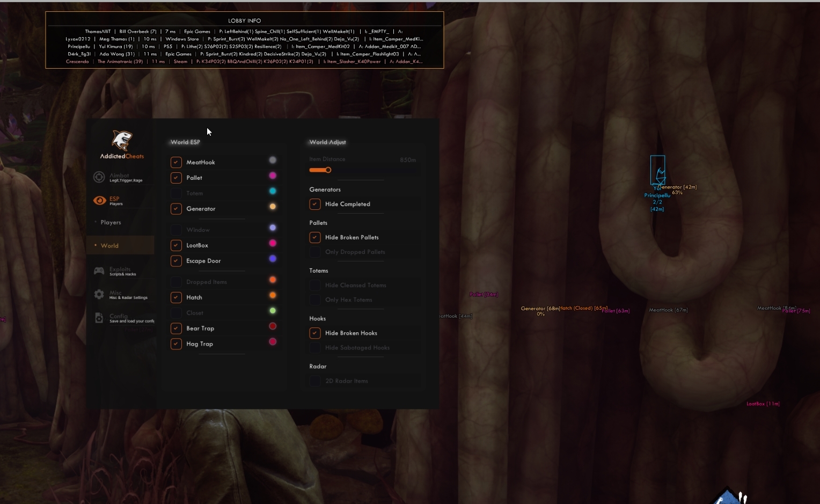
Task: Uncheck the Escape Door checkbox
Action: click(176, 261)
